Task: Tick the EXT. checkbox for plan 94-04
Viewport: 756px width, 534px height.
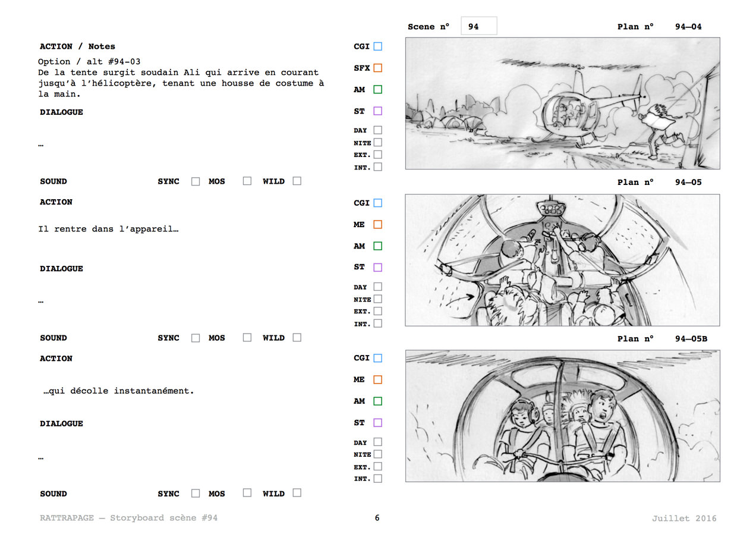Action: pyautogui.click(x=377, y=155)
